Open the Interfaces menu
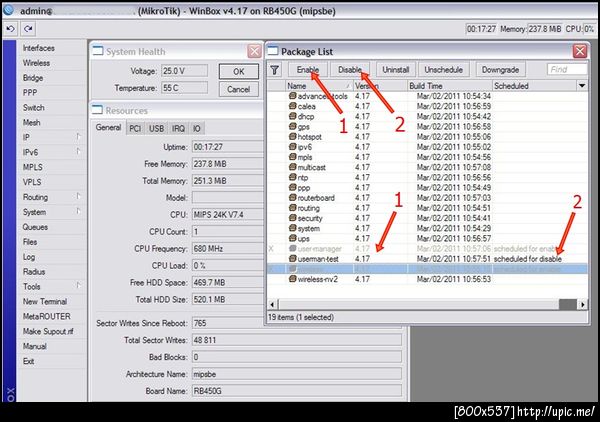 (x=39, y=48)
